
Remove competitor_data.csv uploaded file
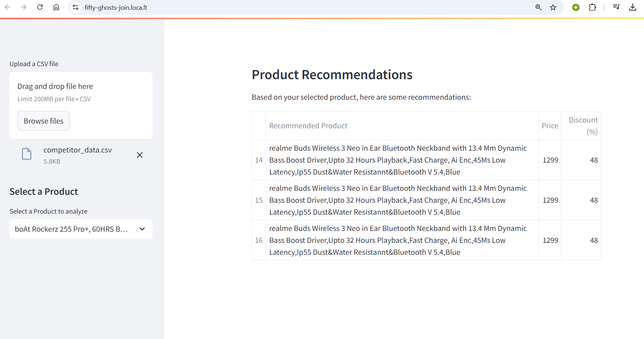click(140, 155)
